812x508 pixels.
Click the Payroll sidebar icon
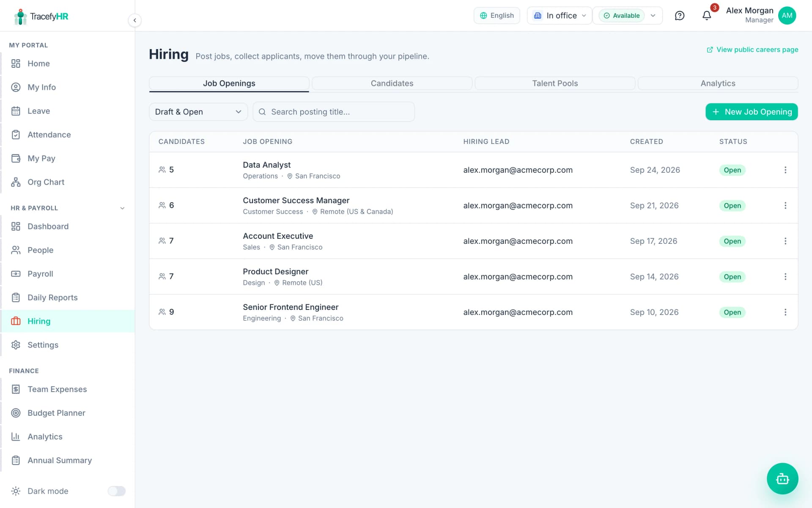click(x=16, y=274)
